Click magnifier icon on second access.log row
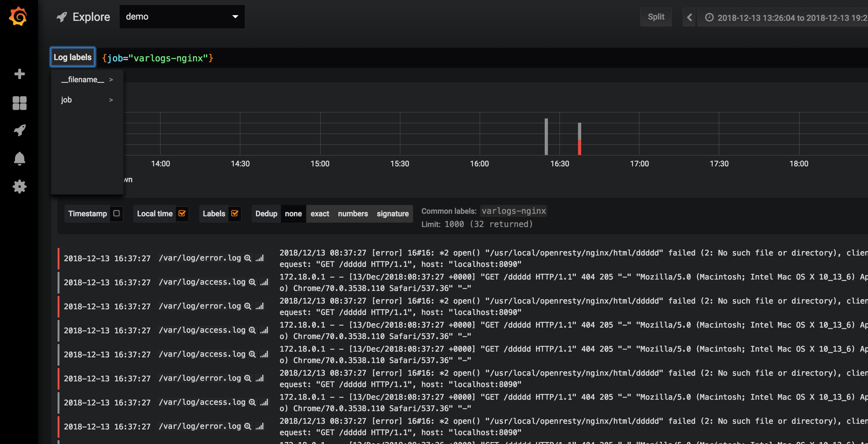Viewport: 868px width, 444px height. (252, 330)
